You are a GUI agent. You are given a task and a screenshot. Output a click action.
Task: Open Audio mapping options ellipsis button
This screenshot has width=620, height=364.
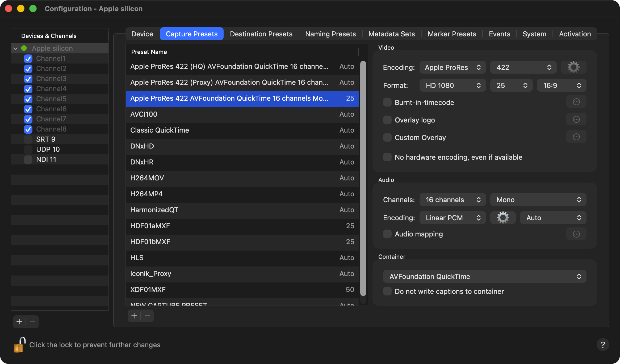click(x=576, y=234)
